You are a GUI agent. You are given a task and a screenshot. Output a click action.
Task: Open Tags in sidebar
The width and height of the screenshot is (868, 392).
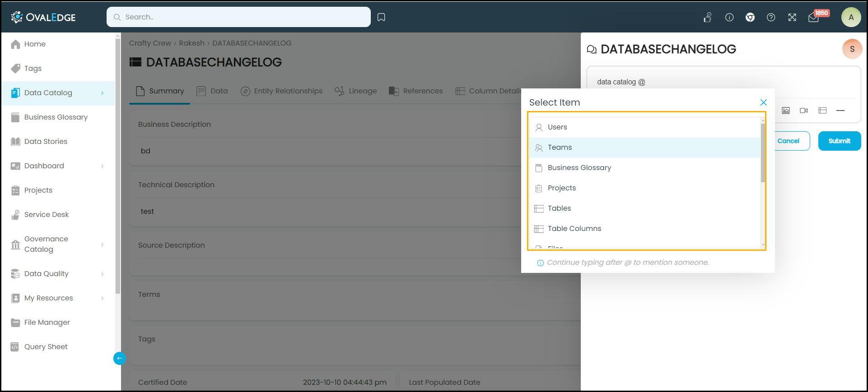coord(58,68)
